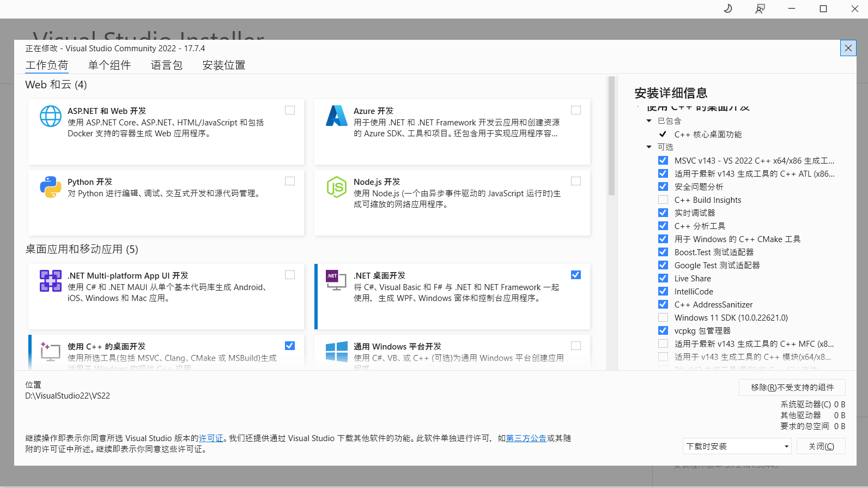This screenshot has height=488, width=868.
Task: Check the 通用 Windows 平台开发 checkbox
Action: tap(576, 346)
